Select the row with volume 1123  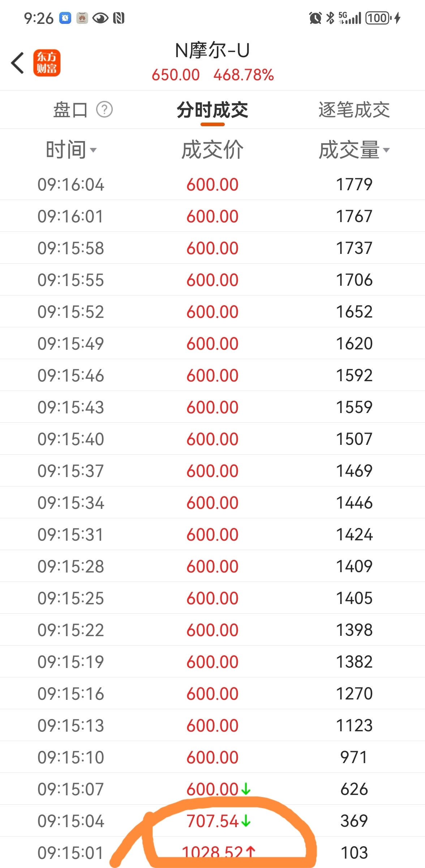tap(212, 725)
